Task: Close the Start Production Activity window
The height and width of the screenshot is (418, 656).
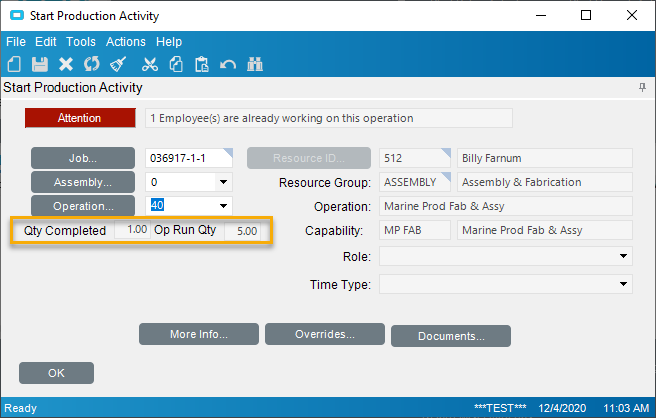Action: pyautogui.click(x=632, y=15)
